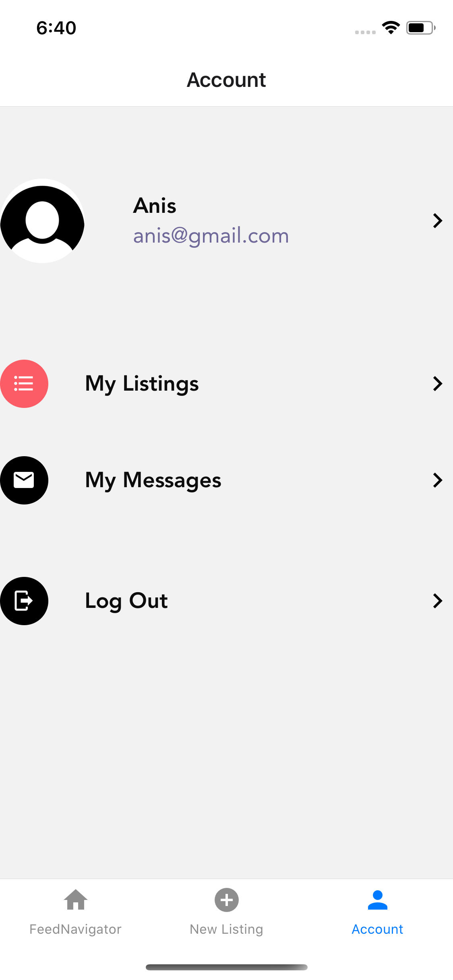Tap the Log Out row chevron
This screenshot has height=980, width=453.
(438, 601)
